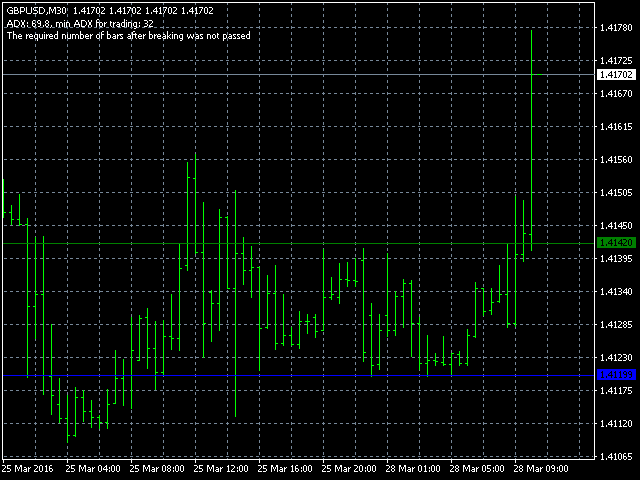
Task: Click the '25 Mar 12:00' time axis label
Action: [221, 469]
